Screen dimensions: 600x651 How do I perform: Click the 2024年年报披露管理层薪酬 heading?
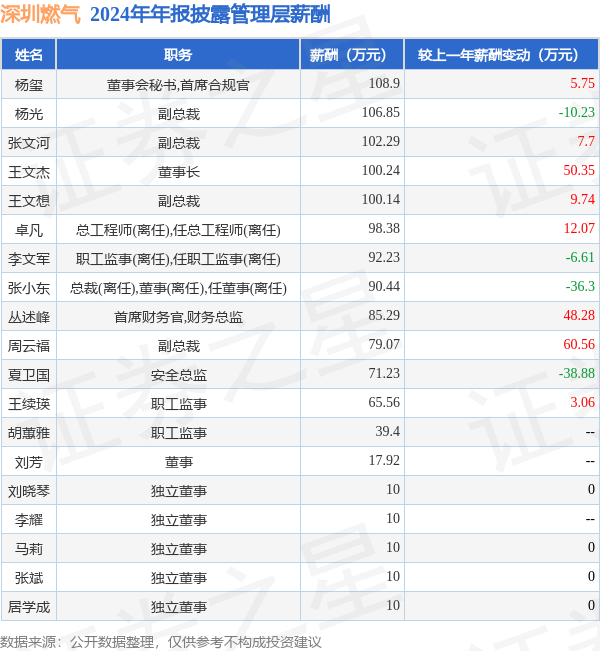coord(210,14)
